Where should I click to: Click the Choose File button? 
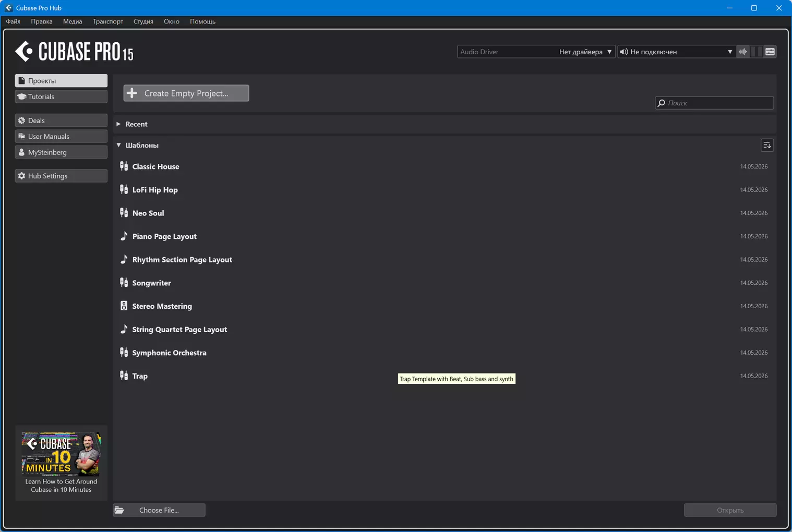pyautogui.click(x=159, y=510)
